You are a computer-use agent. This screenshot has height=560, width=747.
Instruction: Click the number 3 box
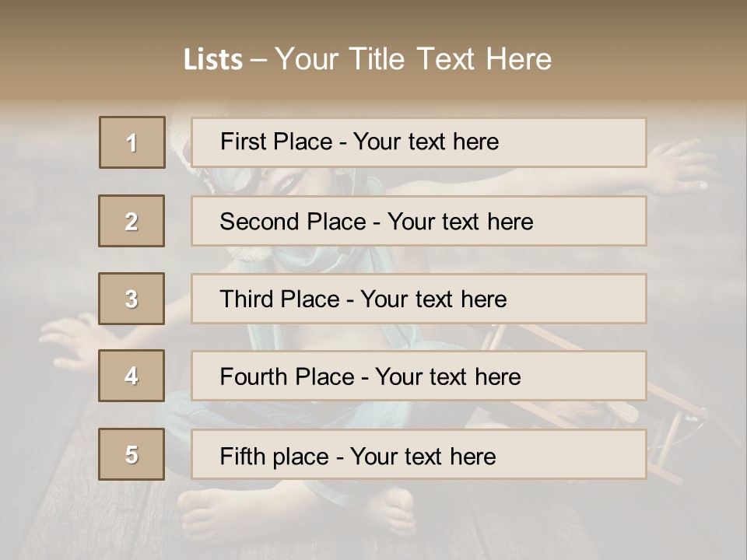(x=132, y=299)
